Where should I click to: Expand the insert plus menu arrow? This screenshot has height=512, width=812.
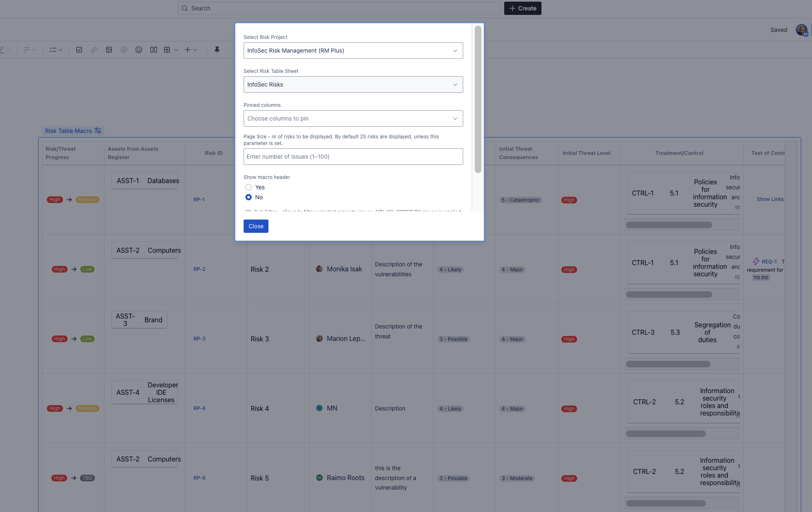195,50
